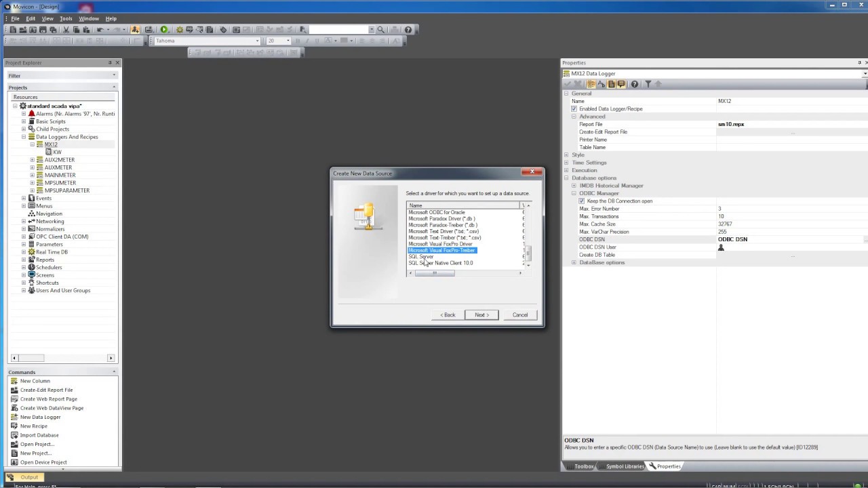Select the Real Time DB gear icon
The width and height of the screenshot is (868, 488).
tap(31, 252)
